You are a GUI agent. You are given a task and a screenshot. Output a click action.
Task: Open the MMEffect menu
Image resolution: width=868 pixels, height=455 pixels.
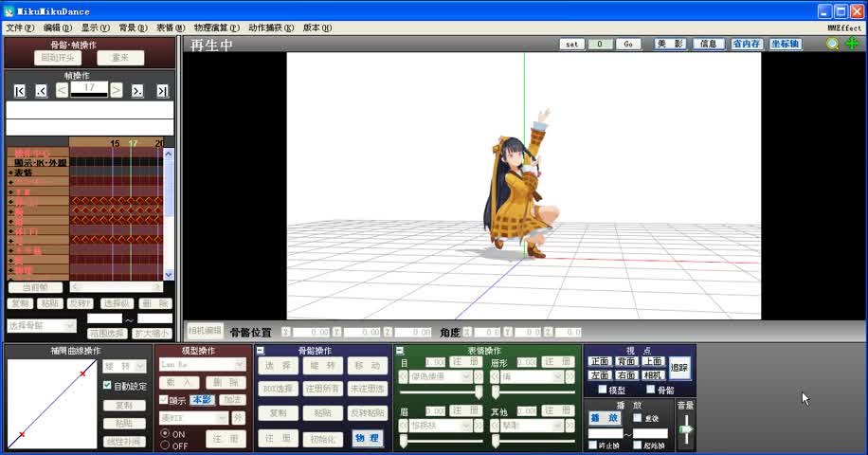click(844, 27)
